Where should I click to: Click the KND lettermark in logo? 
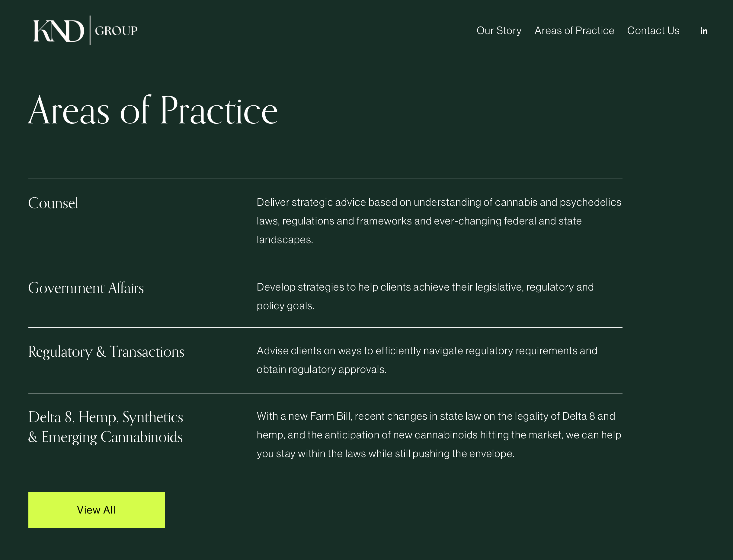(x=58, y=31)
